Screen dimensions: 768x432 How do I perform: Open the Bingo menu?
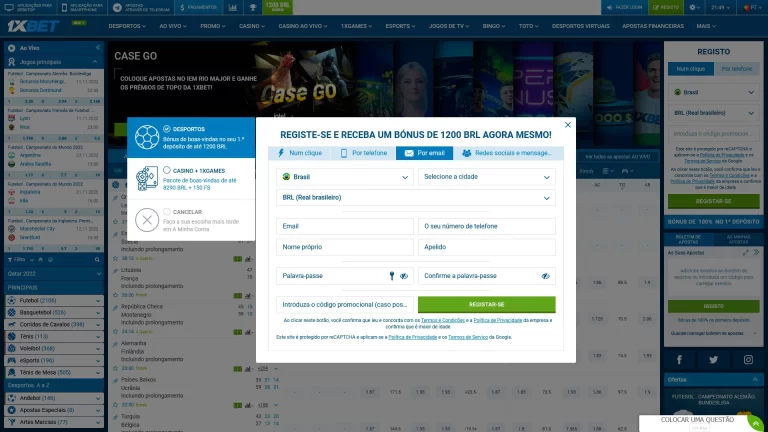[493, 26]
